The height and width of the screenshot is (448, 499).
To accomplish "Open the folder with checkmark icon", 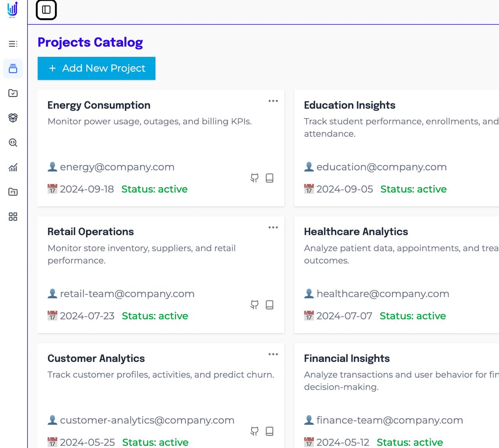I will (x=13, y=93).
